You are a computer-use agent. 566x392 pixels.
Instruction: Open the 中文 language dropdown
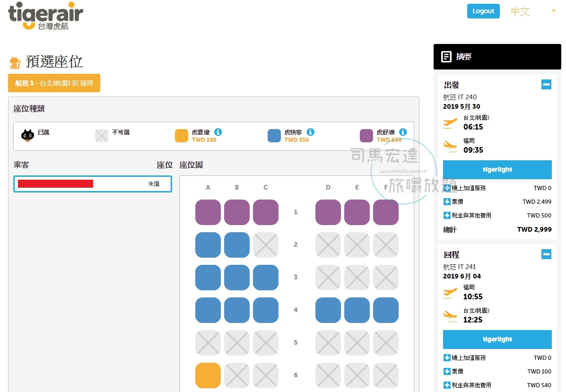tap(533, 11)
